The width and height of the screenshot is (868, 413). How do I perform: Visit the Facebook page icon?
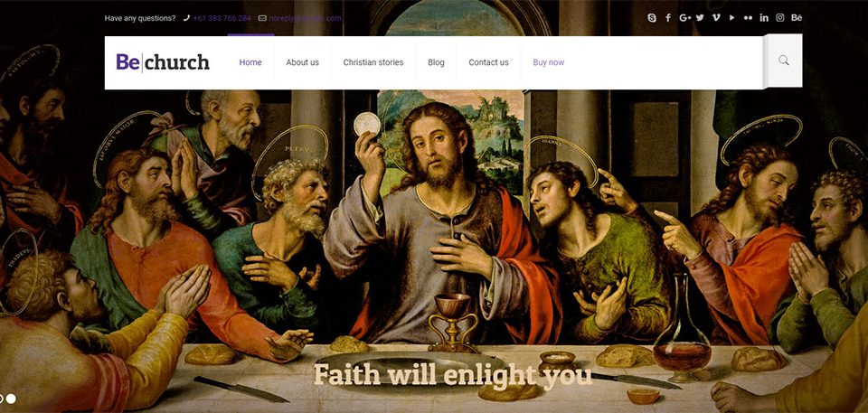(x=668, y=18)
